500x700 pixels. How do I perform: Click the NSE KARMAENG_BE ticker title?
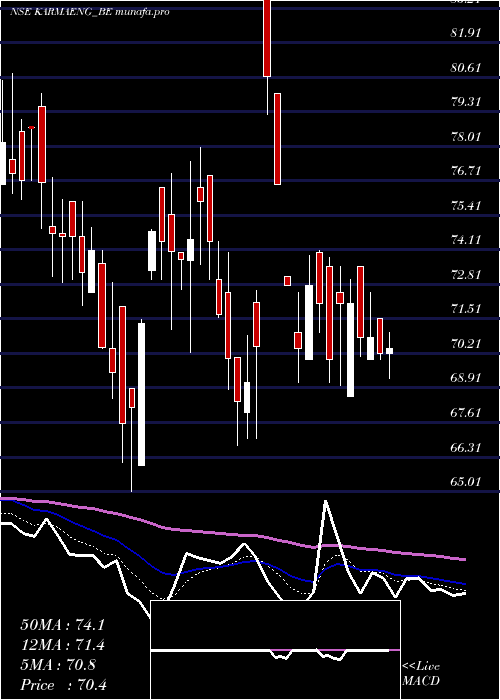pyautogui.click(x=90, y=12)
